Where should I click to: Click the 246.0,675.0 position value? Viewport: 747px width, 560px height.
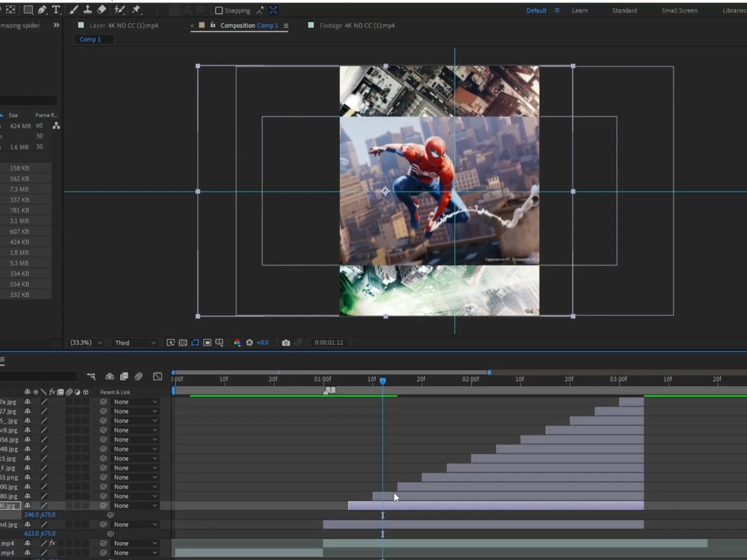(40, 514)
